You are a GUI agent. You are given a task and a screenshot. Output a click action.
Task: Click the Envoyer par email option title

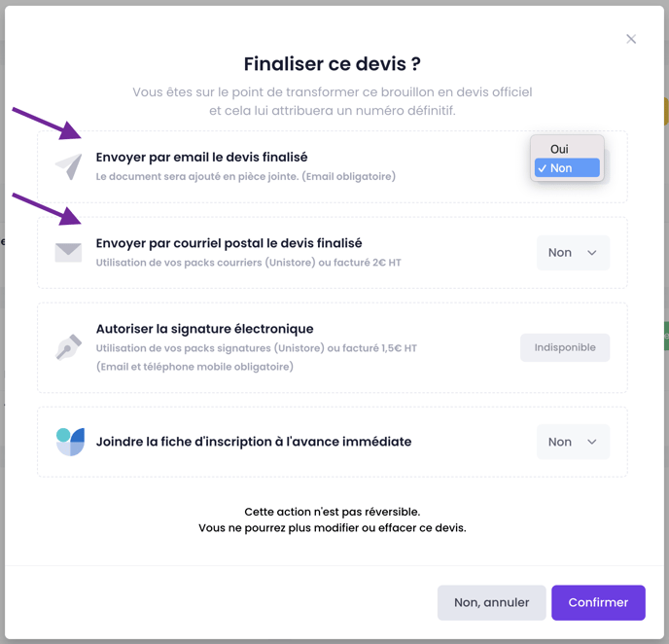click(201, 157)
